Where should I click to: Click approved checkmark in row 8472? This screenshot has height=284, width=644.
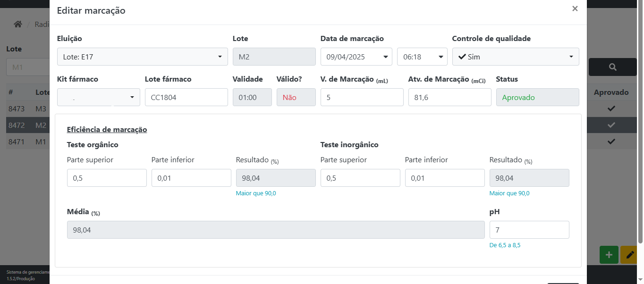click(x=611, y=125)
